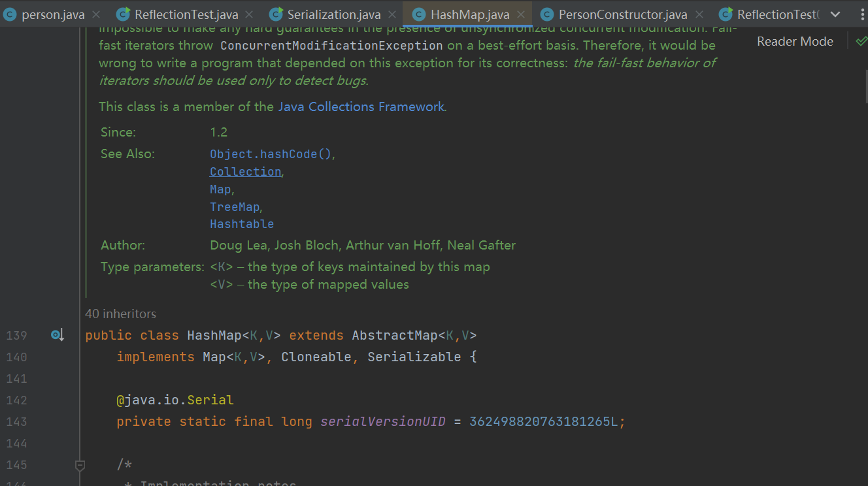Screen dimensions: 868x486
Task: Click the 362498820763181265L literal value
Action: (x=544, y=421)
